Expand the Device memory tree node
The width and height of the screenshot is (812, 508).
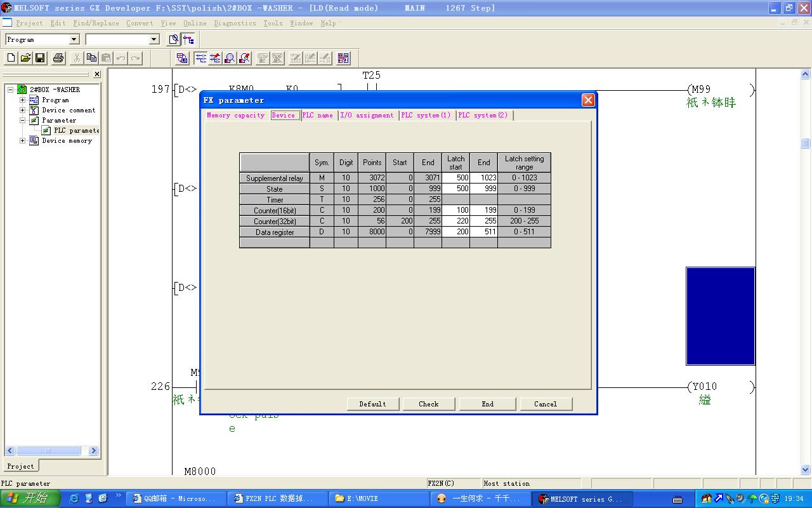coord(23,140)
